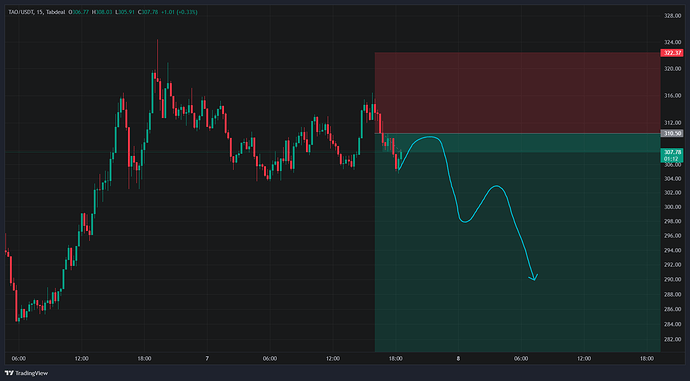Click the 320.00 price axis label

point(672,69)
